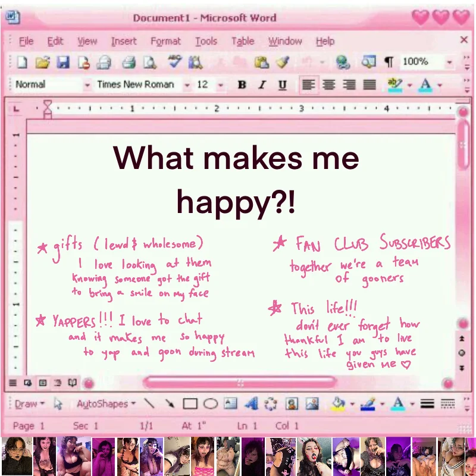This screenshot has width=476, height=476.
Task: Open the font size 12 dropdown
Action: pyautogui.click(x=221, y=85)
